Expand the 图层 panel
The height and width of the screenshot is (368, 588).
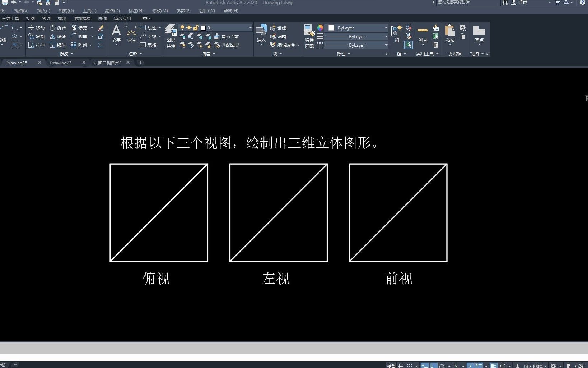click(x=209, y=54)
